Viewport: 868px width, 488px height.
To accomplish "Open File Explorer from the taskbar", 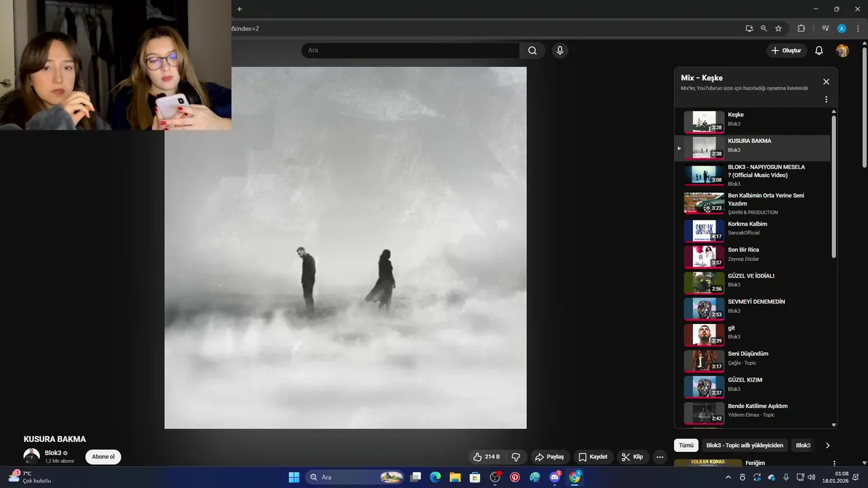I will coord(455,477).
